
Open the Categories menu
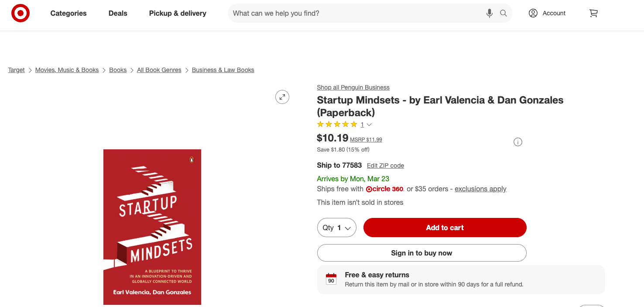pyautogui.click(x=69, y=13)
